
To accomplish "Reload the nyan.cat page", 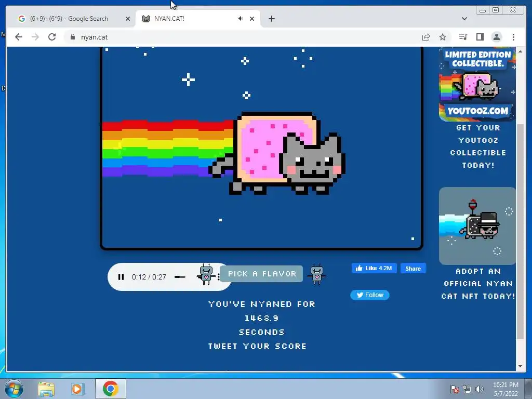I will [52, 37].
